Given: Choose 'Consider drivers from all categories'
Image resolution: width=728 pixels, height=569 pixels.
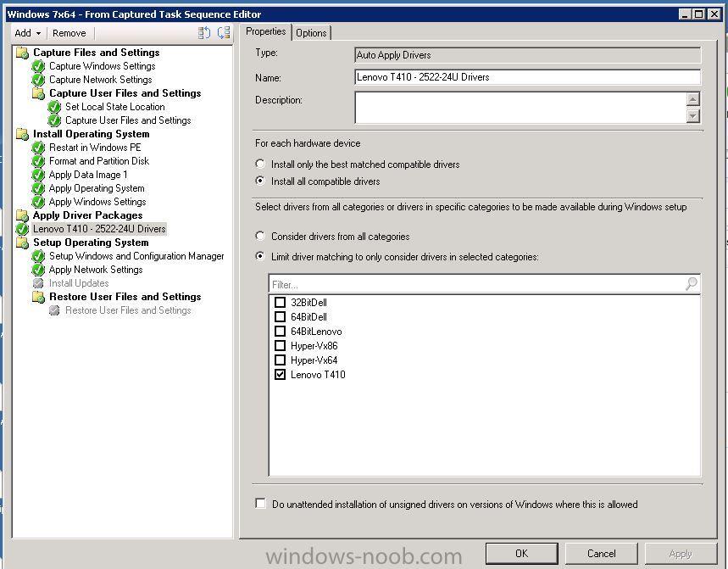Looking at the screenshot, I should pos(260,236).
